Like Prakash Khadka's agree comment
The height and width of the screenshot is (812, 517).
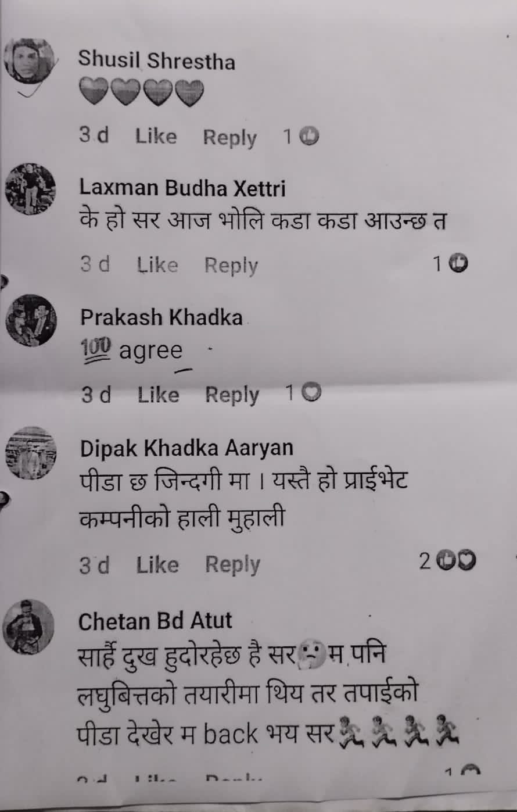click(159, 395)
